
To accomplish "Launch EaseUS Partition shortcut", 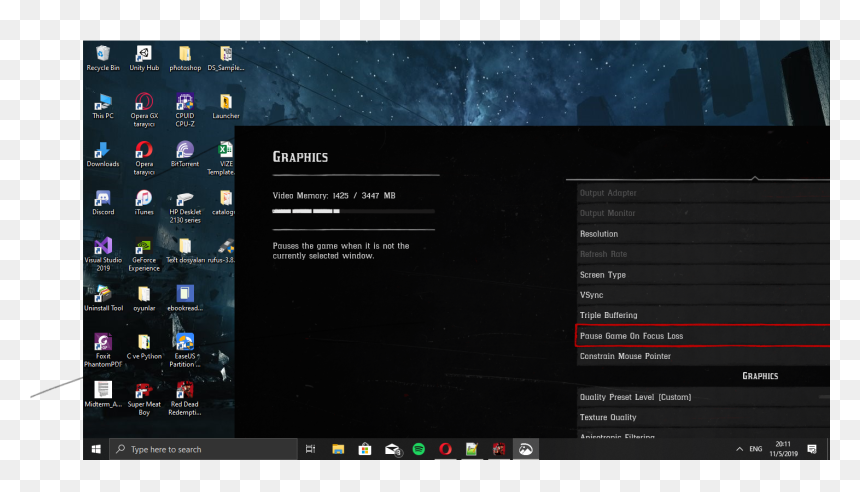I will pyautogui.click(x=185, y=350).
